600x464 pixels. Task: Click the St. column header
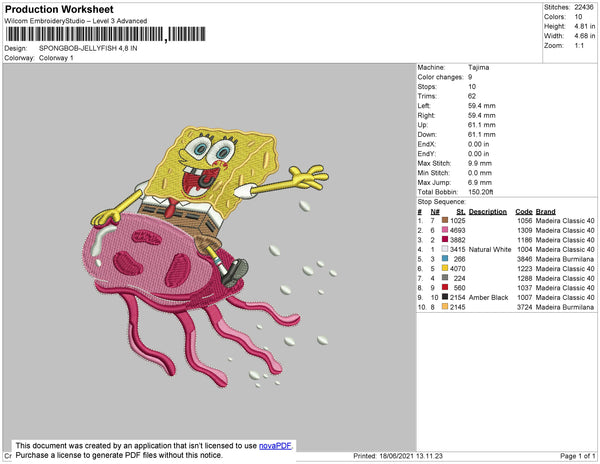point(461,212)
